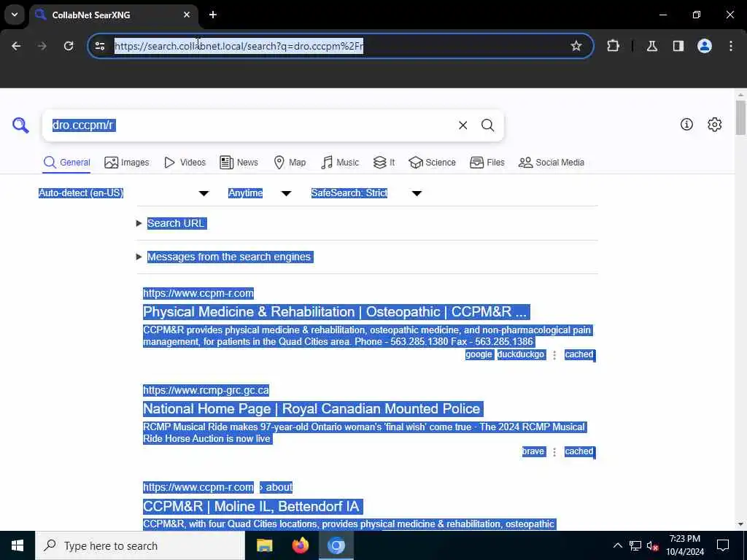
Task: Open National Home Page Royal Canadian Mounted Police
Action: click(312, 409)
